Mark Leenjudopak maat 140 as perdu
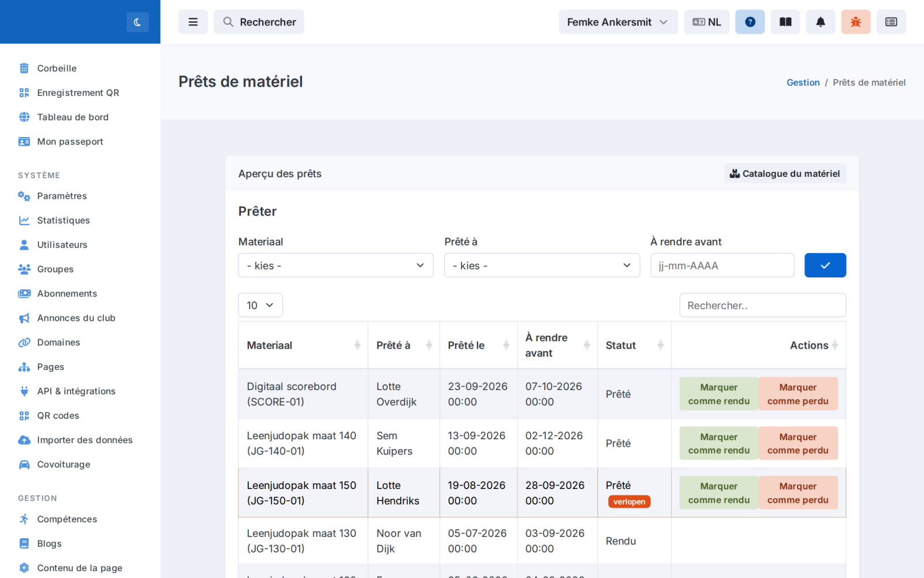Screen dimensions: 924x578 (798, 443)
